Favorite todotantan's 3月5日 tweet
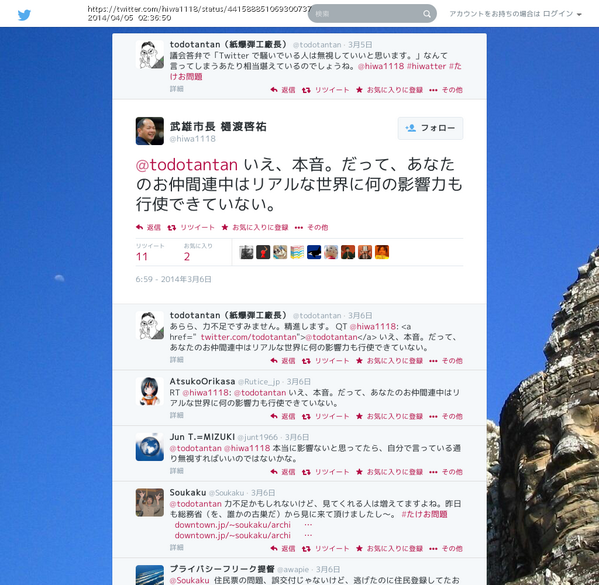This screenshot has width=599, height=585. 389,90
